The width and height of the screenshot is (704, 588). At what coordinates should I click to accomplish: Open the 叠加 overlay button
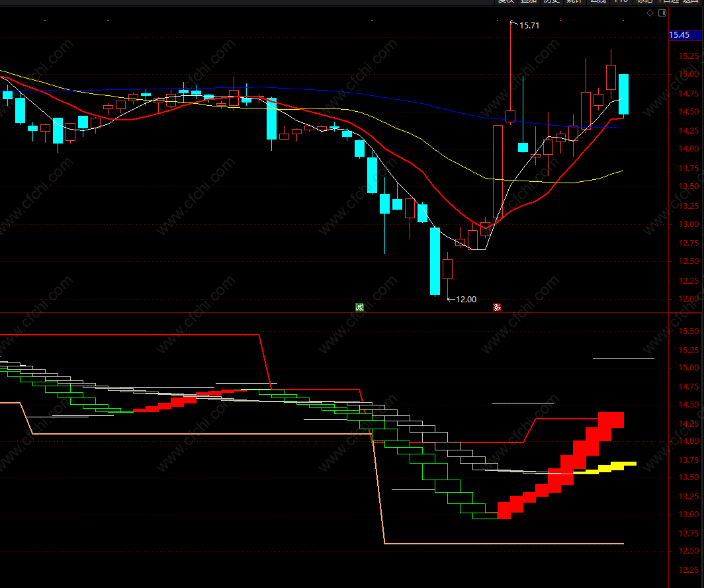(529, 2)
